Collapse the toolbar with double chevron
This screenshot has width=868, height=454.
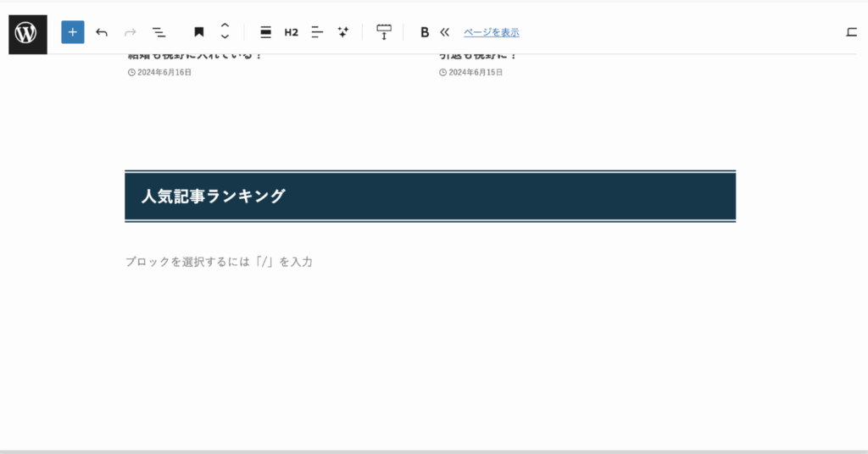point(444,32)
